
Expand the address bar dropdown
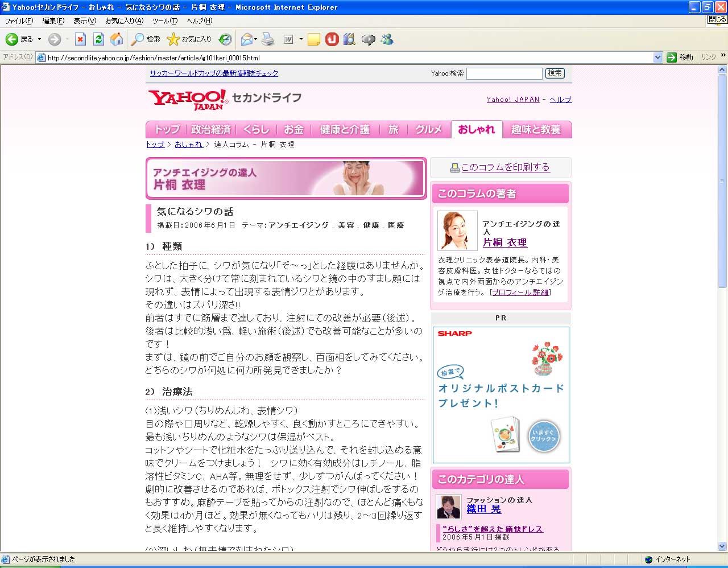(x=657, y=57)
